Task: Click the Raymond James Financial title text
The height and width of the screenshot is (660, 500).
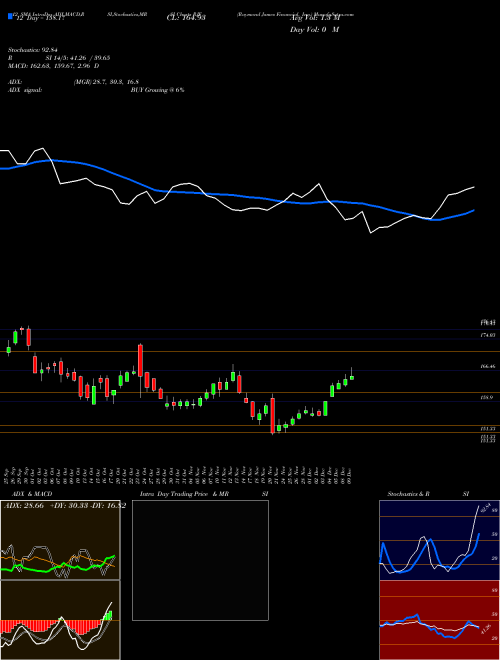Action: pos(272,14)
